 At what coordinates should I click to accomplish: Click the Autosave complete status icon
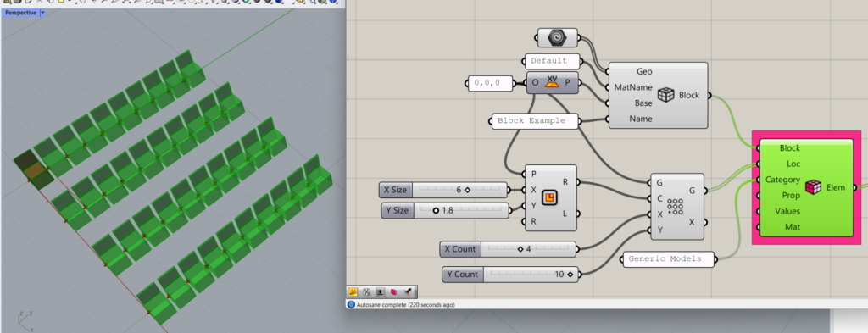(x=351, y=304)
